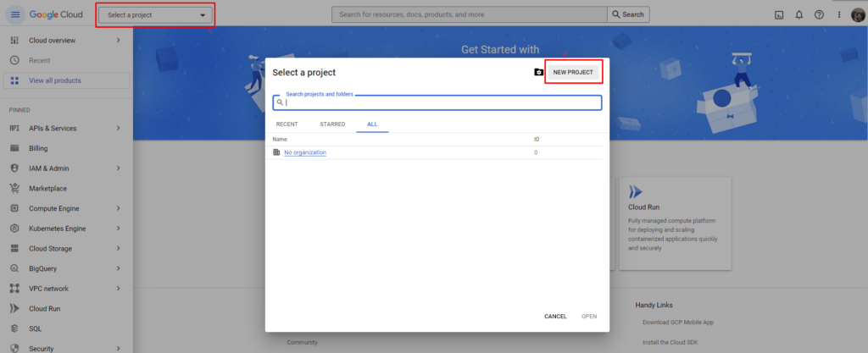Expand the APIs & Services submenu
This screenshot has width=868, height=353.
(118, 128)
